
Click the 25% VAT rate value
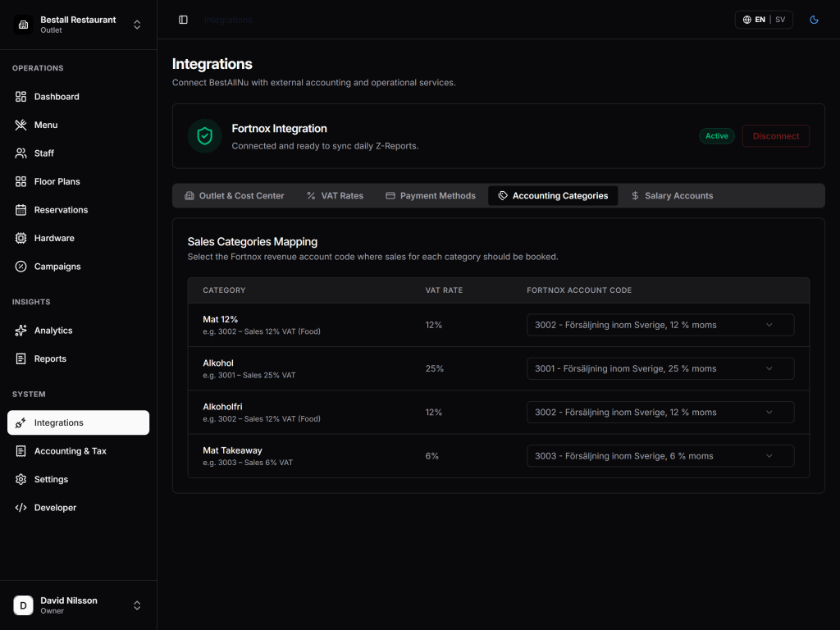point(435,368)
